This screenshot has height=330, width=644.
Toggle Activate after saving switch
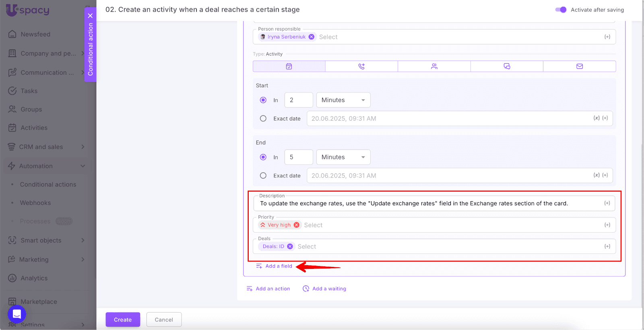coord(561,10)
